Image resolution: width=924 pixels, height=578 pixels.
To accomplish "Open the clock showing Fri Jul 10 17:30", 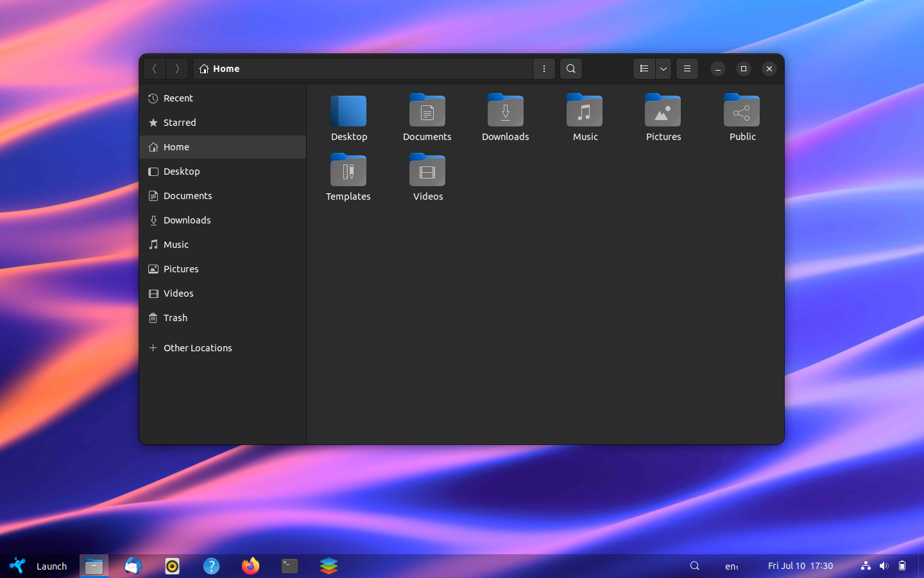I will tap(800, 566).
